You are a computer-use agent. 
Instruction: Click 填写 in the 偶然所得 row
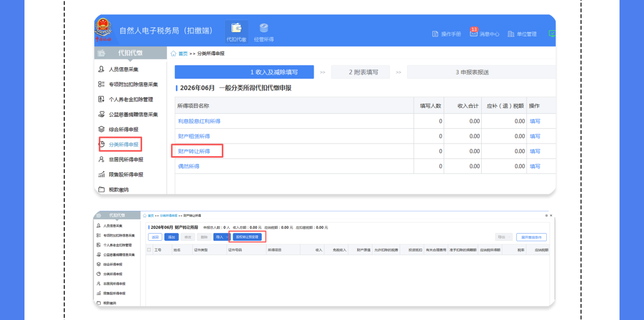(x=535, y=166)
